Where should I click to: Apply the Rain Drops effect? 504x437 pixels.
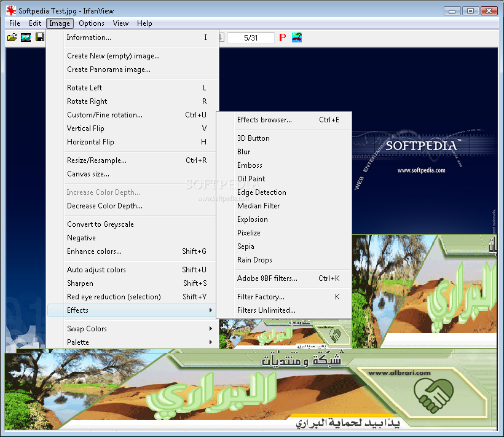[x=284, y=259]
